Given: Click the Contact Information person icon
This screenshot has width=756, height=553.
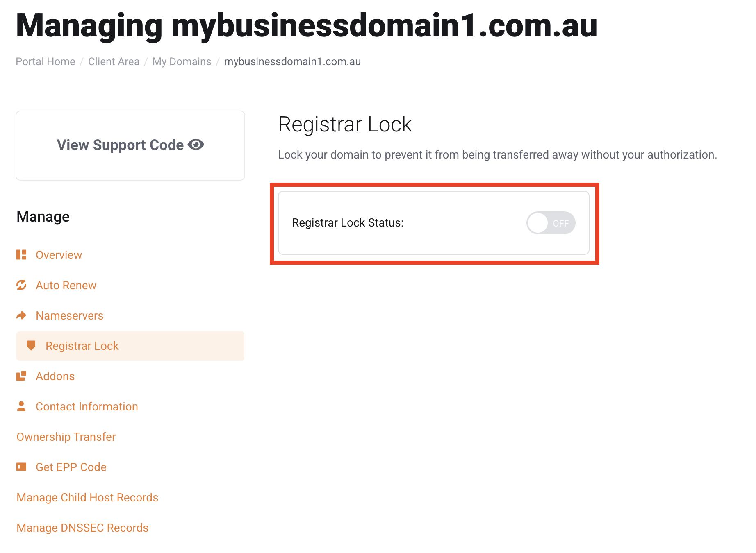Looking at the screenshot, I should click(x=21, y=406).
